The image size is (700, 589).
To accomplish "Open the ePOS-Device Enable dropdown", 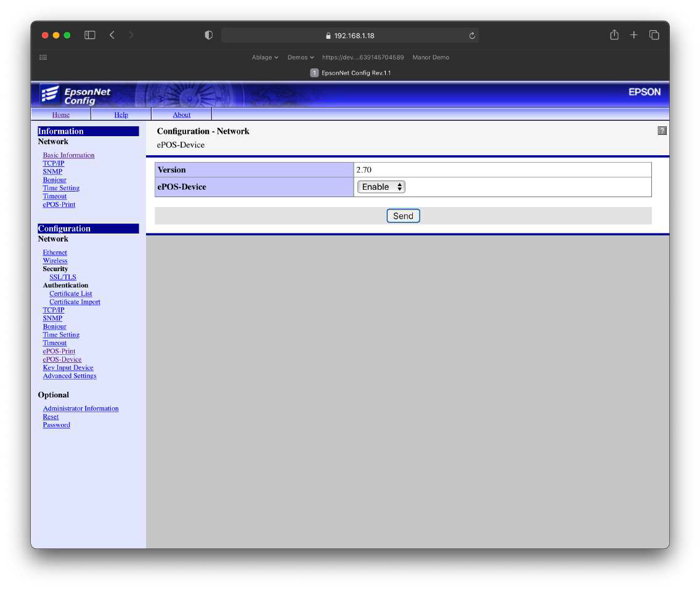I will pyautogui.click(x=381, y=187).
